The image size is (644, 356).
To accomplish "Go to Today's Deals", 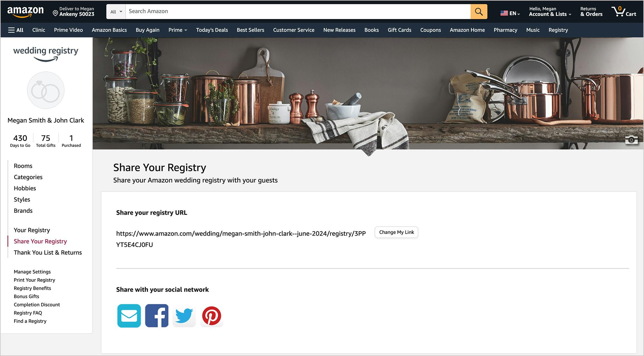I will coord(212,30).
